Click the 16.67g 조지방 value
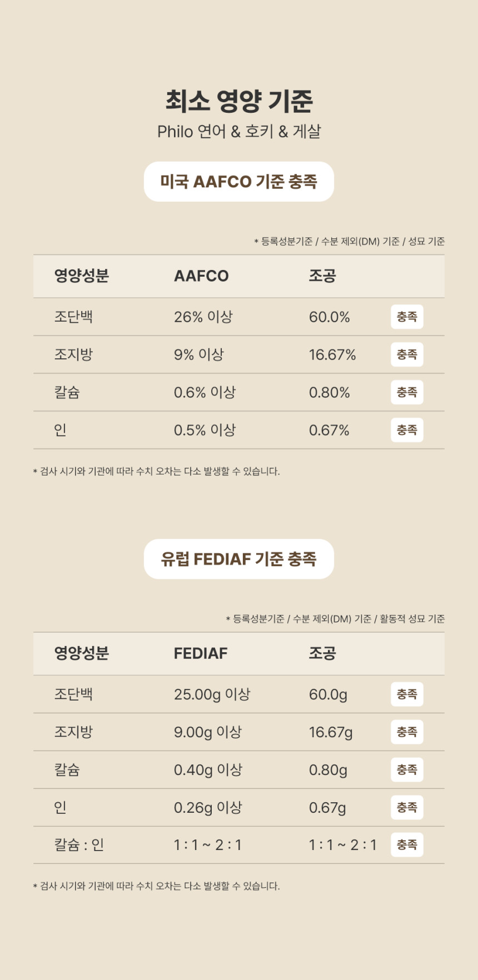The image size is (478, 980). tap(331, 733)
